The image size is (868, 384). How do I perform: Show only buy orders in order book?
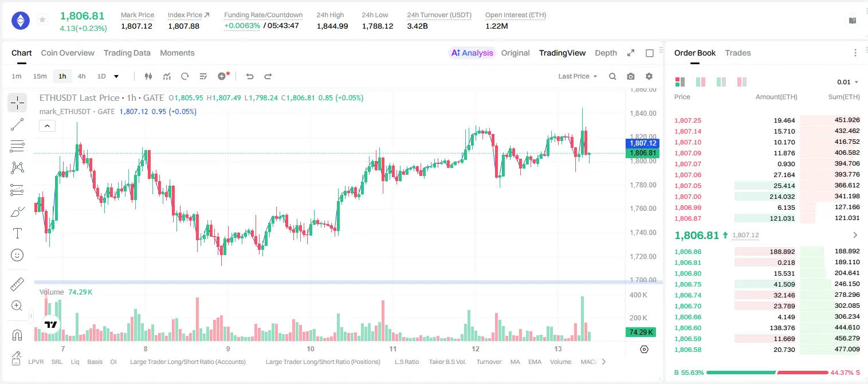tap(721, 82)
